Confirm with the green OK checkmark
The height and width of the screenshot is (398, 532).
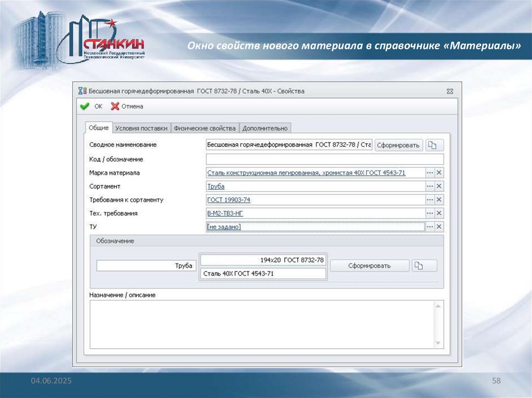pos(91,106)
